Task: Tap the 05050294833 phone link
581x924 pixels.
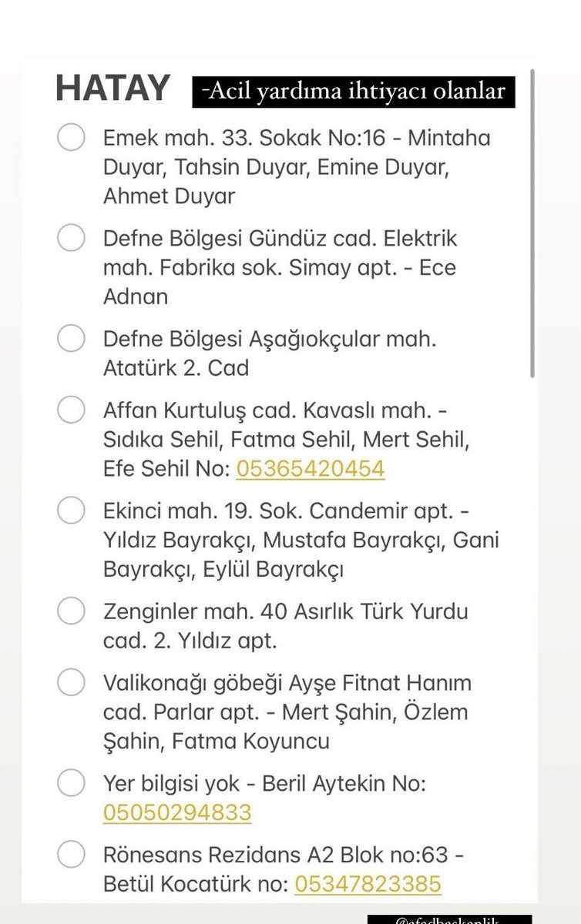Action: (177, 812)
